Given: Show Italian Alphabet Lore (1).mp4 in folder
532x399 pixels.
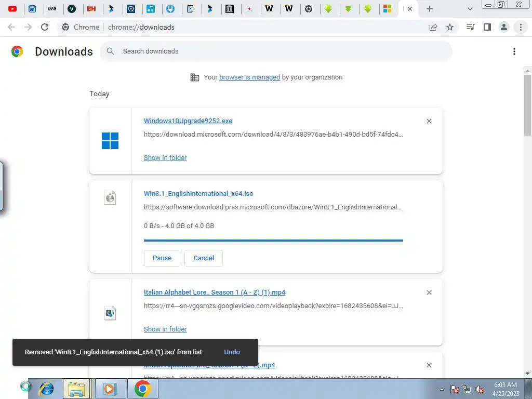Looking at the screenshot, I should click(165, 329).
